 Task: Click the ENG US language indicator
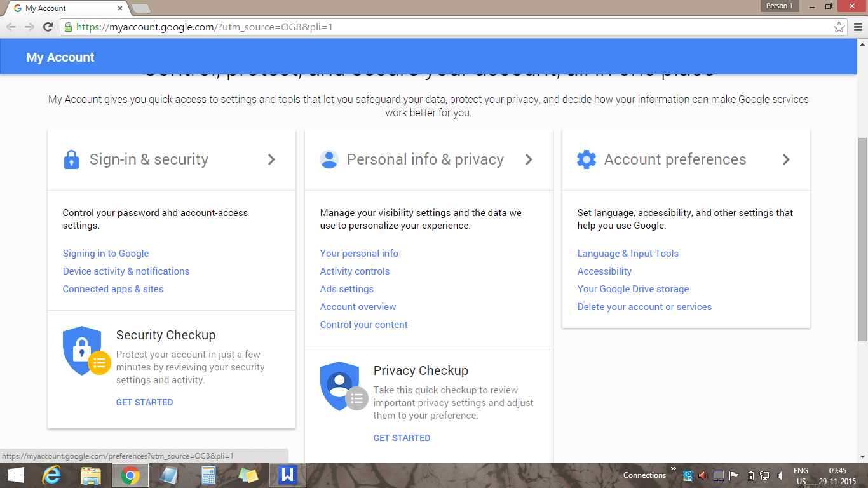point(801,476)
